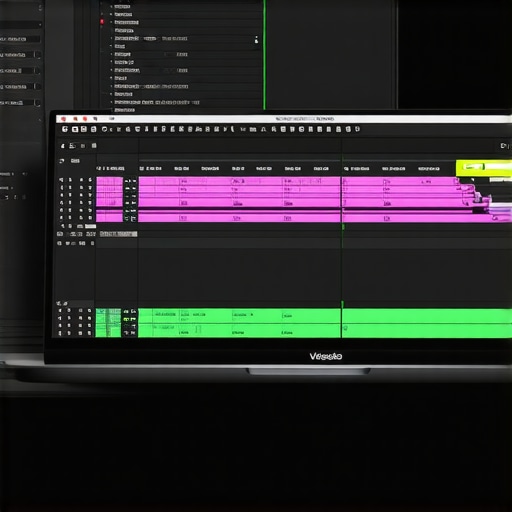Select the yellow-green clip above the pink tracks
Viewport: 512px width, 512px height.
[x=483, y=167]
